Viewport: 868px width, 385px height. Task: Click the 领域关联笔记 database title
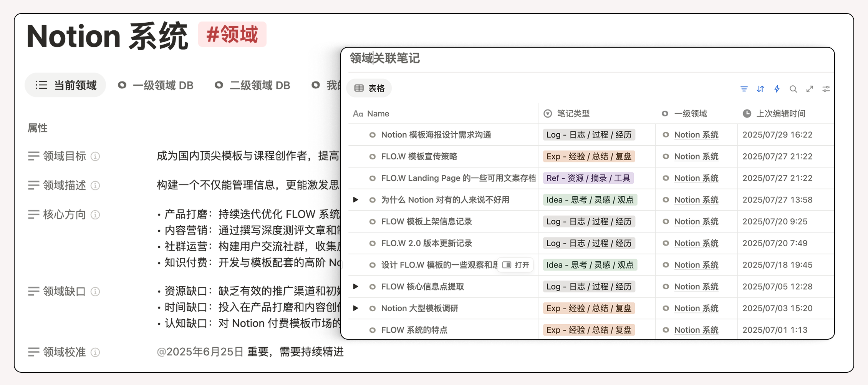click(385, 58)
